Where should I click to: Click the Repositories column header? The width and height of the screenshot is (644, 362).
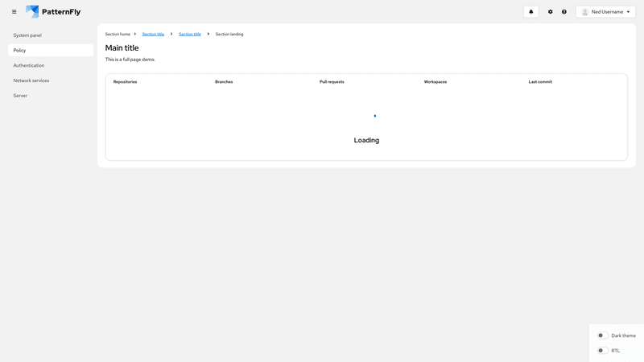coord(126,82)
